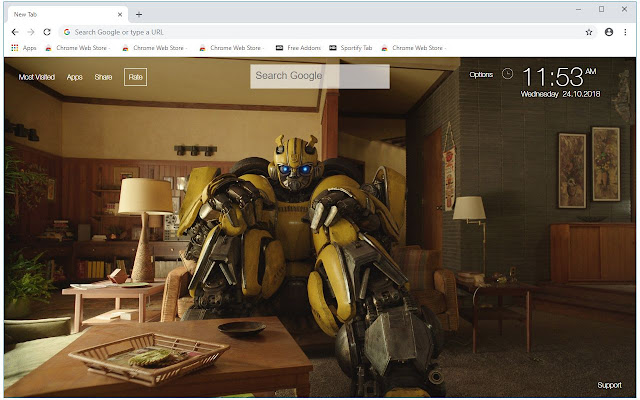Image resolution: width=640 pixels, height=400 pixels.
Task: Open the Options link near the clock
Action: pos(481,75)
